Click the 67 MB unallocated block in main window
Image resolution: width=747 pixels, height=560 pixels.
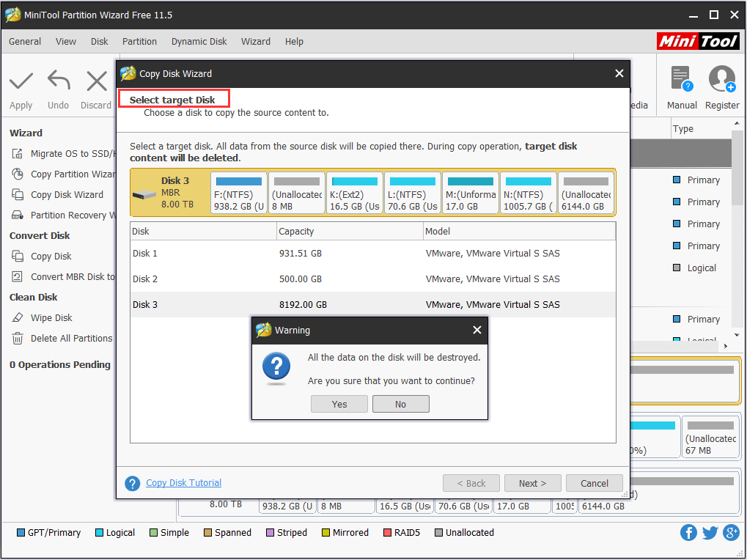(x=710, y=437)
